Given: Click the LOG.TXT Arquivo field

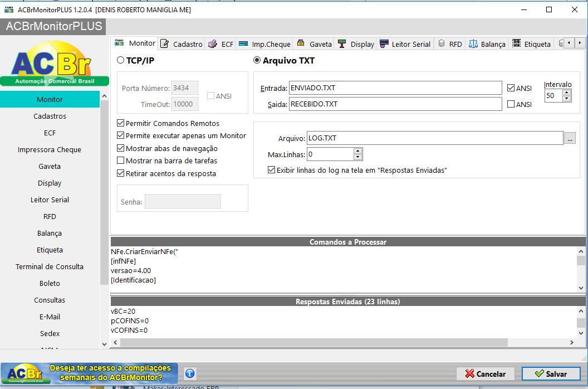Looking at the screenshot, I should [x=435, y=138].
